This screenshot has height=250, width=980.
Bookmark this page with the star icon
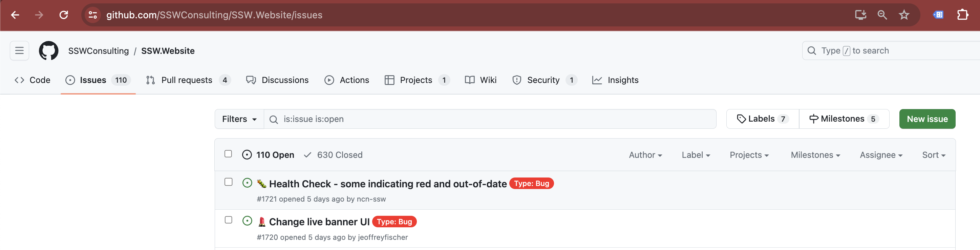pyautogui.click(x=904, y=15)
